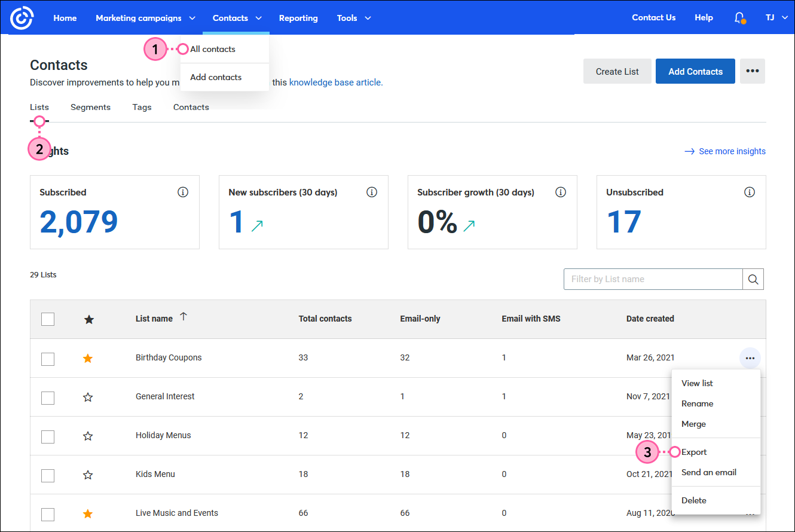This screenshot has height=532, width=795.
Task: Open the General Interest list name
Action: point(165,396)
